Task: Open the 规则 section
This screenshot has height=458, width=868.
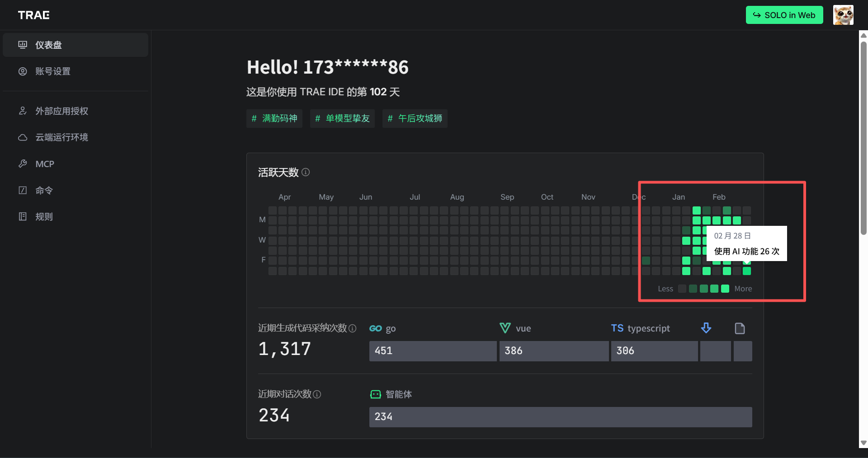Action: point(75,216)
